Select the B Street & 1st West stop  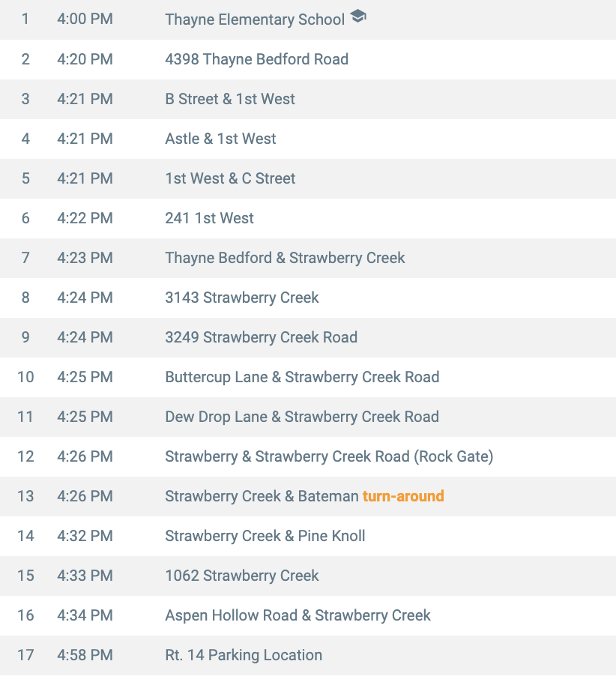click(x=230, y=99)
